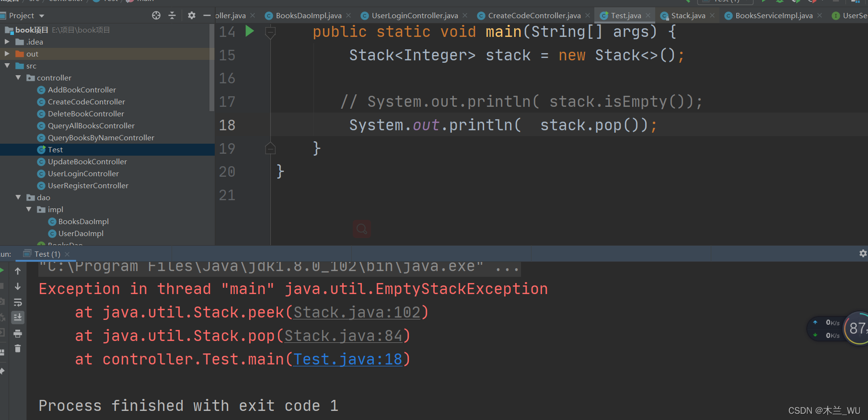Click 'Process finished with exit code 1'
The width and height of the screenshot is (868, 420).
tap(188, 406)
